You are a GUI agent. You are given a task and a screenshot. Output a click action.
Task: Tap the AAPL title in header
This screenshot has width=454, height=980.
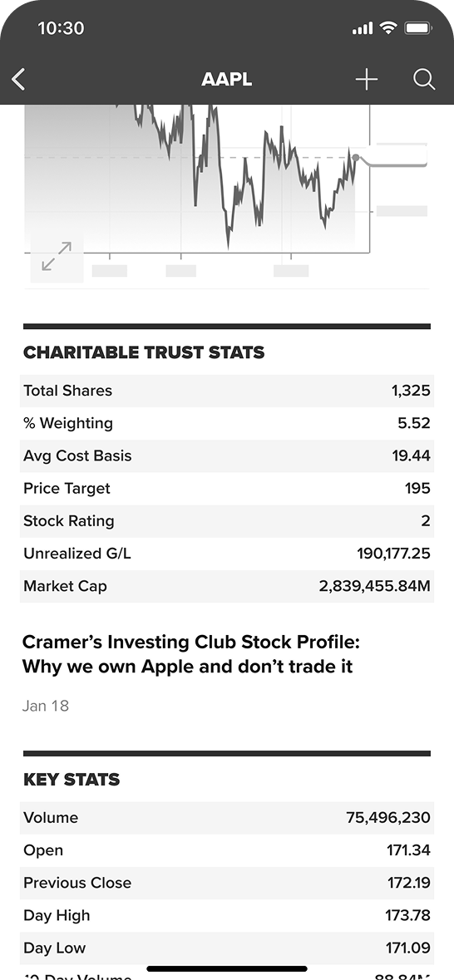click(226, 79)
